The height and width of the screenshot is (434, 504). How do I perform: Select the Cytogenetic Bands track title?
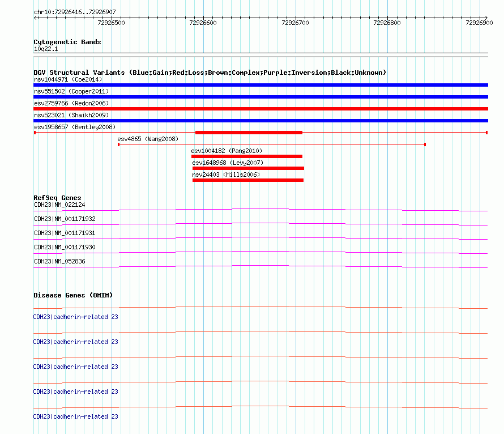(67, 42)
